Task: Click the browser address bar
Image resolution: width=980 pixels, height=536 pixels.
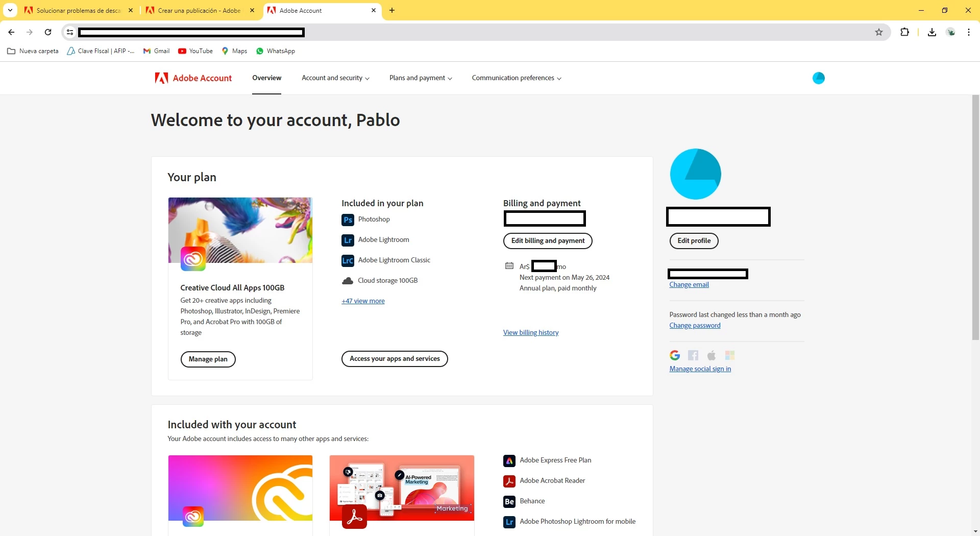Action: coord(475,32)
